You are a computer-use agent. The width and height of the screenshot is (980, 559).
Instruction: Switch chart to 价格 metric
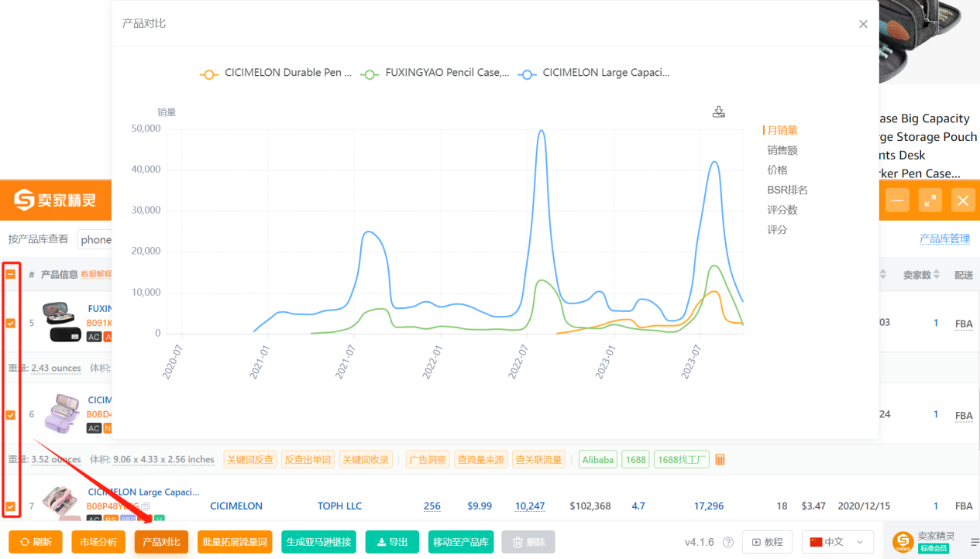point(777,170)
